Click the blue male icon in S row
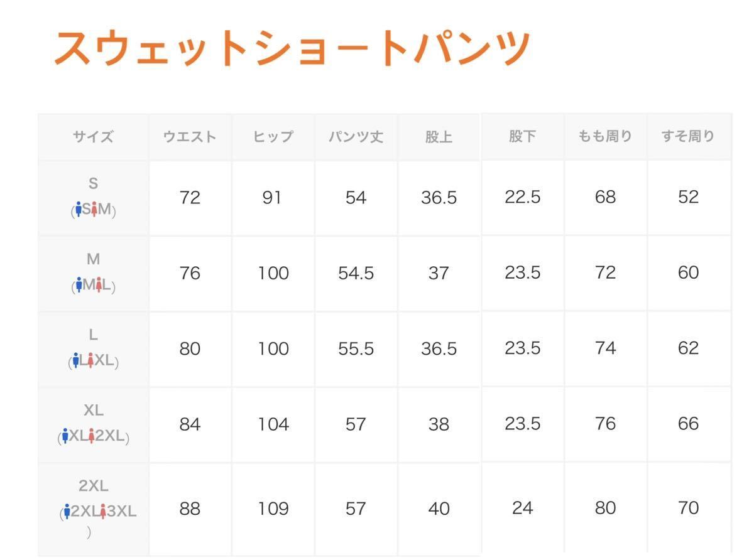 78,210
